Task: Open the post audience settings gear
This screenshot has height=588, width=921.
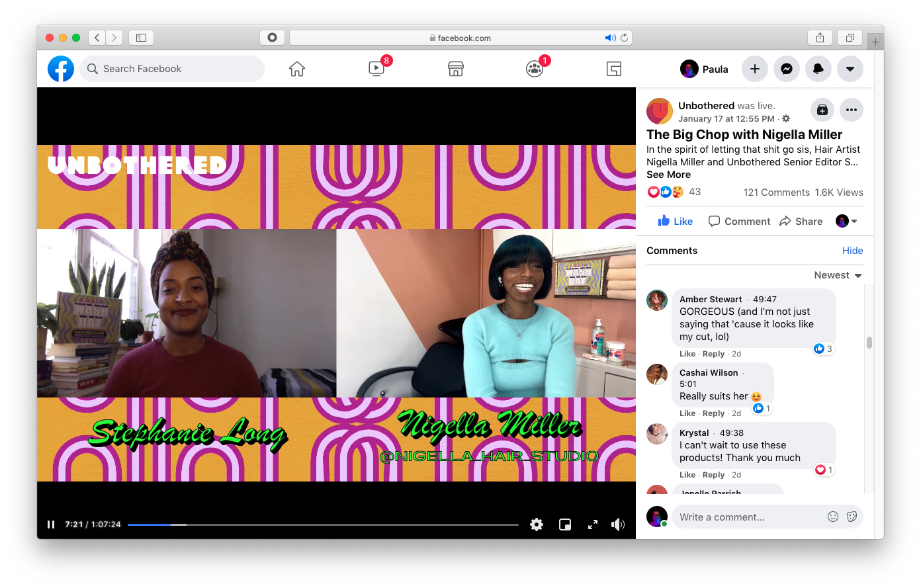Action: click(x=786, y=119)
